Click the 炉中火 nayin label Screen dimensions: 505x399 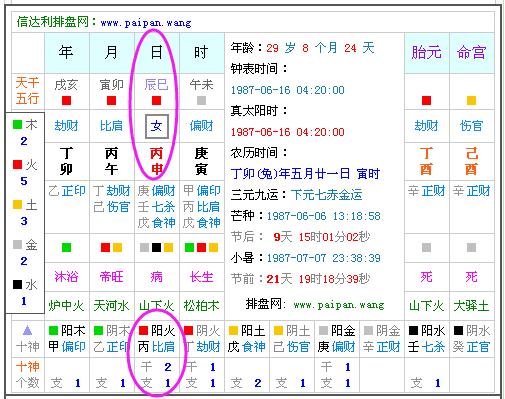(x=66, y=306)
